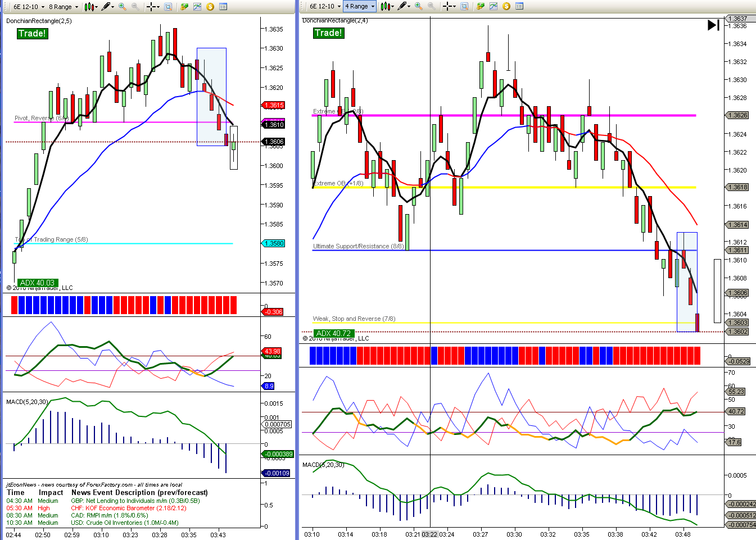Select the cyan 1.3580 price marker
Image resolution: width=756 pixels, height=540 pixels.
click(274, 243)
